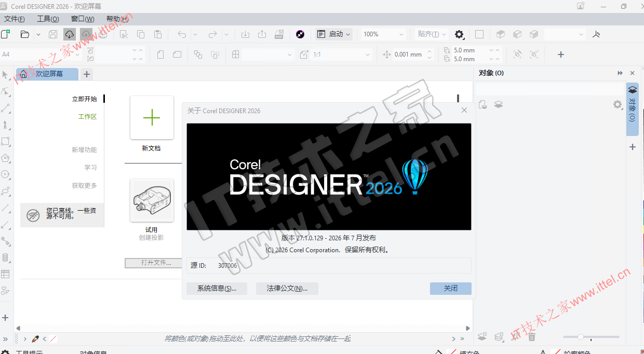This screenshot has width=644, height=354.
Task: Click the 试用 创建投影 sample thumbnail
Action: [x=152, y=200]
